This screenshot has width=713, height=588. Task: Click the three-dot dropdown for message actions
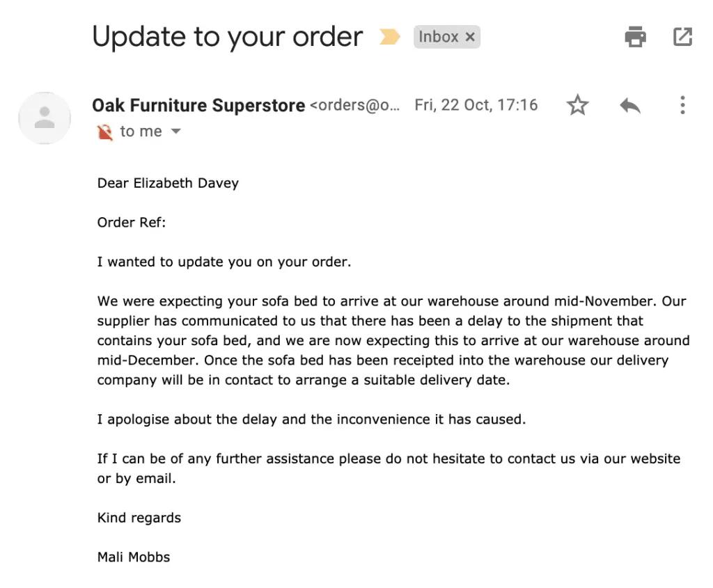pyautogui.click(x=682, y=104)
